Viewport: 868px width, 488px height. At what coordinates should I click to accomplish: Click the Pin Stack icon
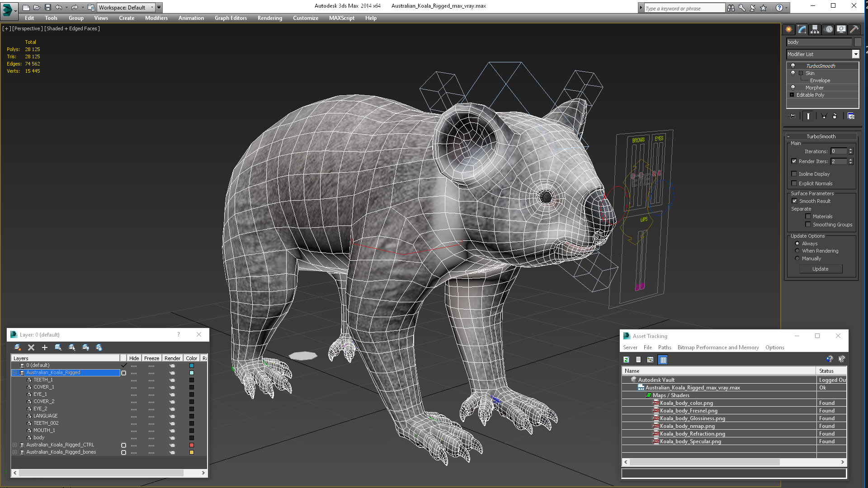click(x=792, y=116)
